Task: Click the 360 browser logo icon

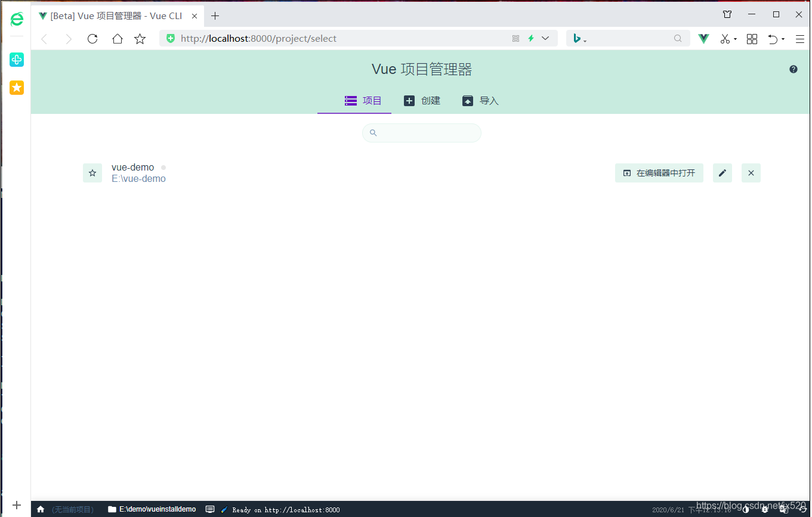Action: tap(17, 19)
